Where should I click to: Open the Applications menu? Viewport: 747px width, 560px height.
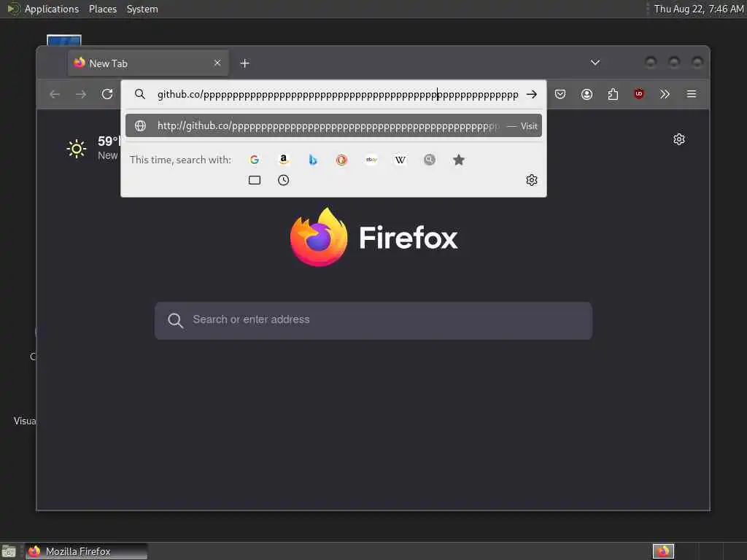[52, 9]
